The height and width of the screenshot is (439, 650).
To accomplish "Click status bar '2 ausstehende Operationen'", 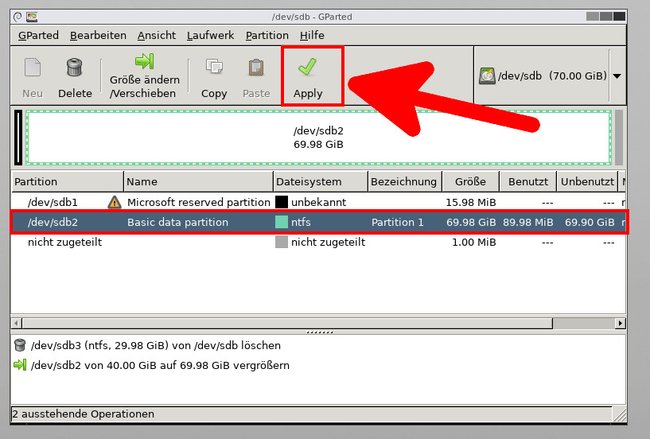I will [x=83, y=414].
